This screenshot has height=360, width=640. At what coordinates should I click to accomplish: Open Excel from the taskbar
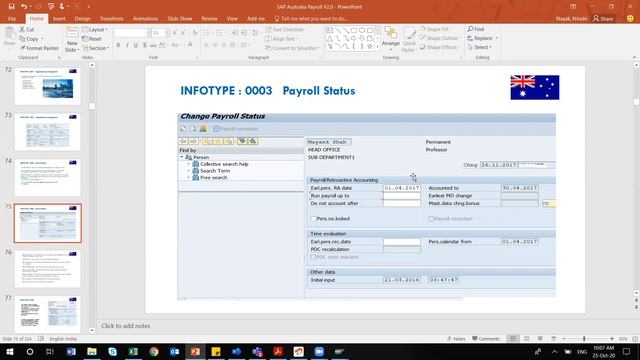(x=133, y=351)
